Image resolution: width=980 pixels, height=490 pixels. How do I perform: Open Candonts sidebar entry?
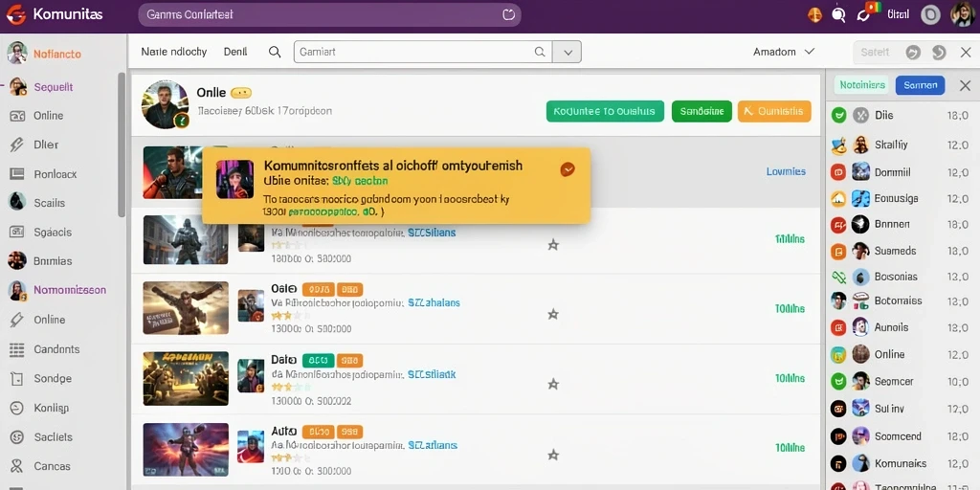tap(56, 349)
